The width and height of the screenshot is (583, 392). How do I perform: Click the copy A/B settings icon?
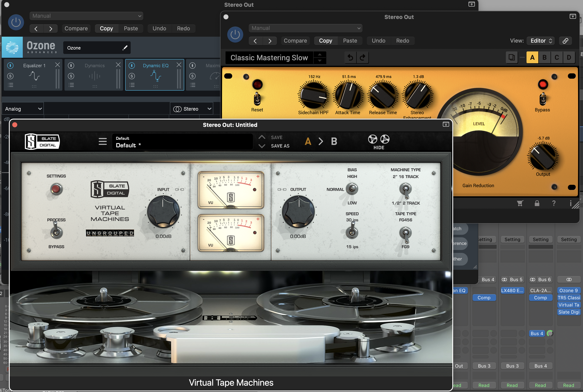(x=512, y=58)
